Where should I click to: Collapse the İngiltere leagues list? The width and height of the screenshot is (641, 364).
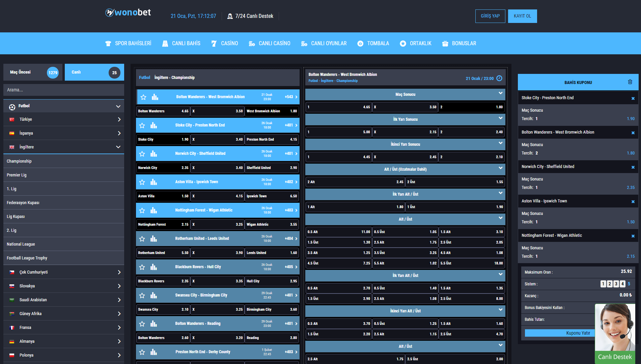tap(118, 147)
